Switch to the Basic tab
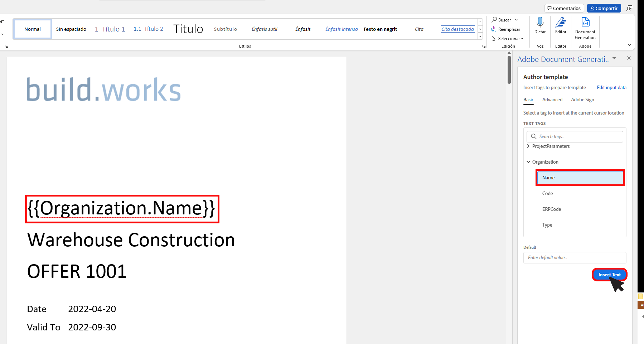Screen dimensions: 644x344 pos(528,100)
